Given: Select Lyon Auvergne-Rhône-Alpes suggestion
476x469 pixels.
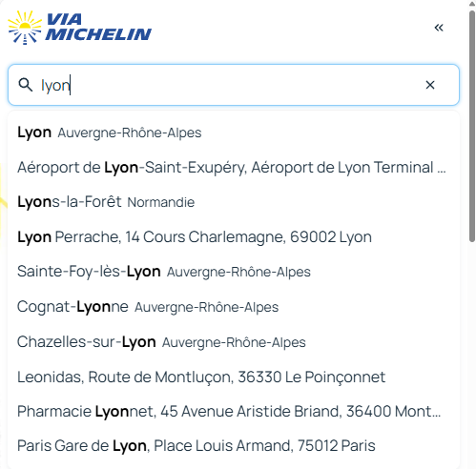Looking at the screenshot, I should coord(234,133).
